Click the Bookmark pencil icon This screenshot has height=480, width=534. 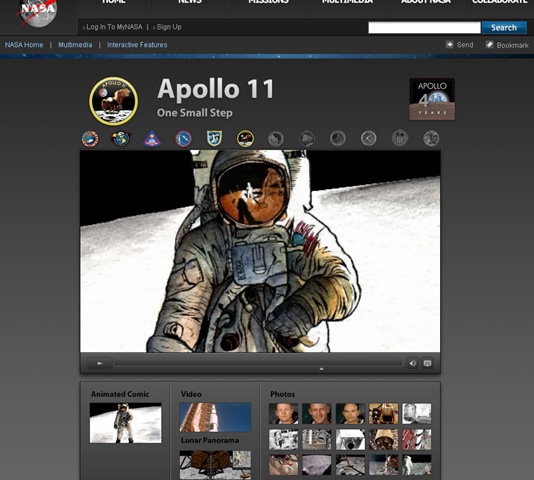[x=489, y=45]
